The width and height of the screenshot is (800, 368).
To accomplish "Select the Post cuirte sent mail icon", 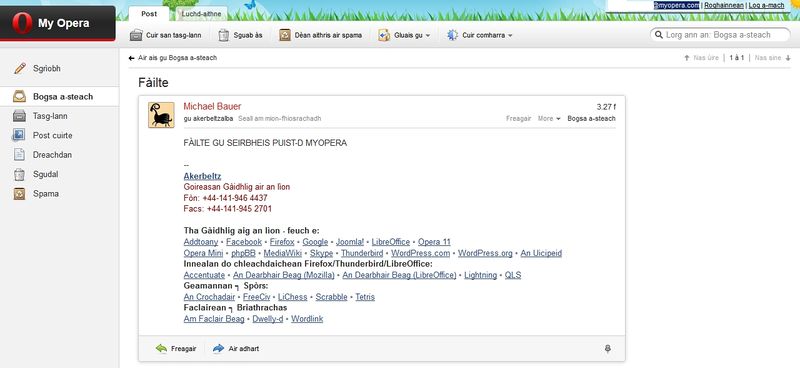I will 19,135.
